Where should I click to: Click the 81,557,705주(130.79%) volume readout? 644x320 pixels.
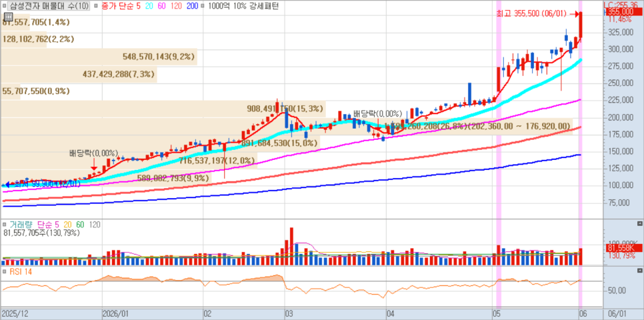[41, 233]
